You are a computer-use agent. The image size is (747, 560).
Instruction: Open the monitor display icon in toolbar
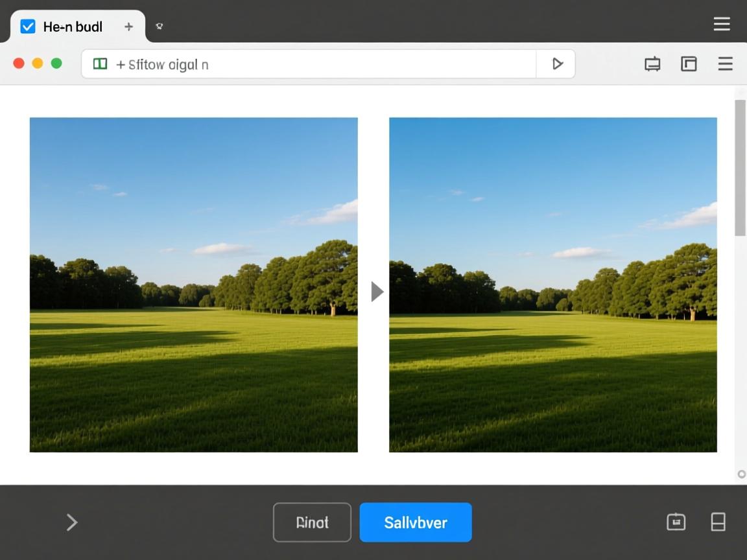pos(652,64)
